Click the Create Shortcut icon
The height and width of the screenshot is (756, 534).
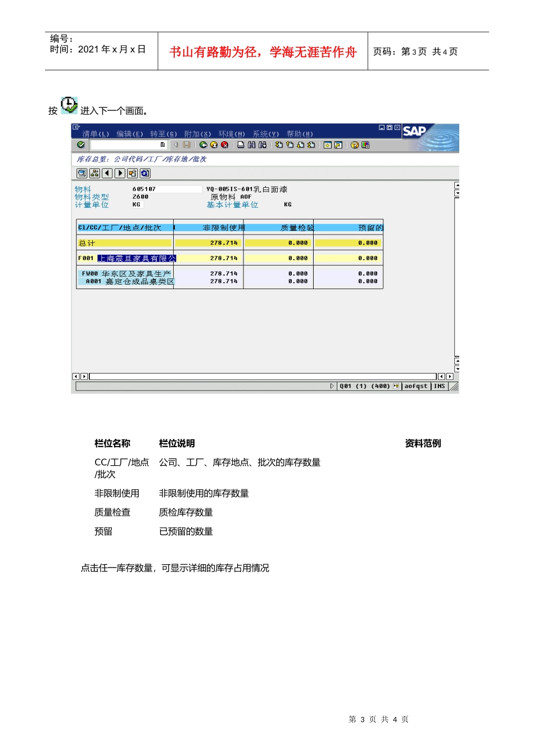338,145
